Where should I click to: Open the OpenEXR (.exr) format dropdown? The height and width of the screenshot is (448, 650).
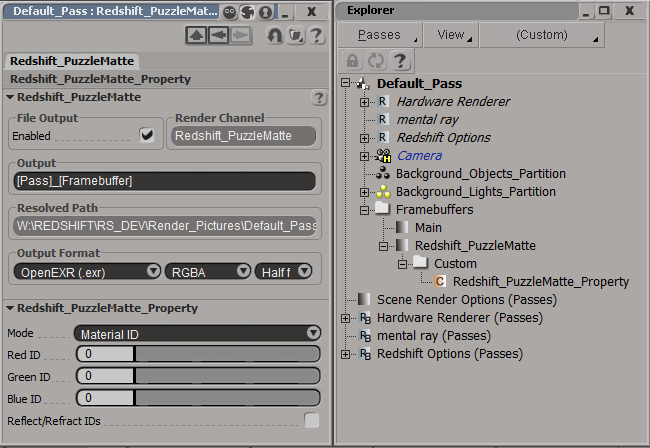[x=87, y=272]
